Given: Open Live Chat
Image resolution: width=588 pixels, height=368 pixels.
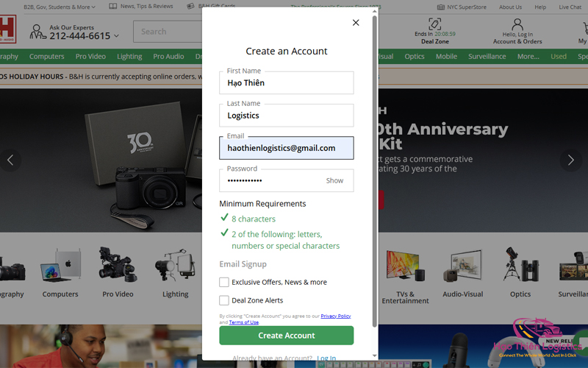Looking at the screenshot, I should pos(570,7).
